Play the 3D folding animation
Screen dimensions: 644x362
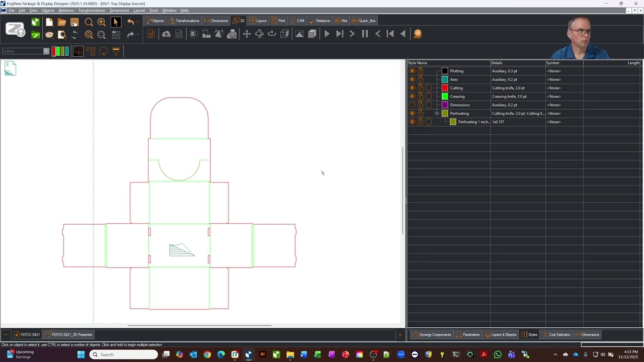click(327, 34)
